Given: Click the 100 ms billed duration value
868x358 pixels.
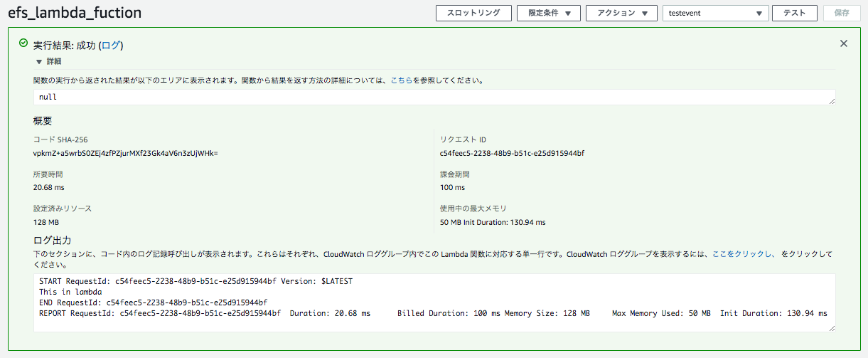Looking at the screenshot, I should [452, 187].
